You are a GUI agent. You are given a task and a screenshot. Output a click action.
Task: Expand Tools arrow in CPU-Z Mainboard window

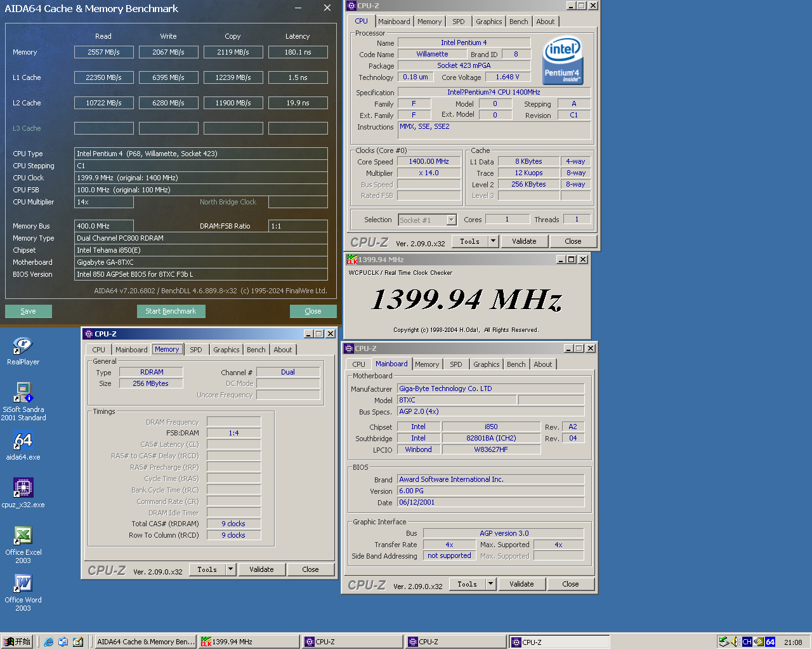pos(490,584)
